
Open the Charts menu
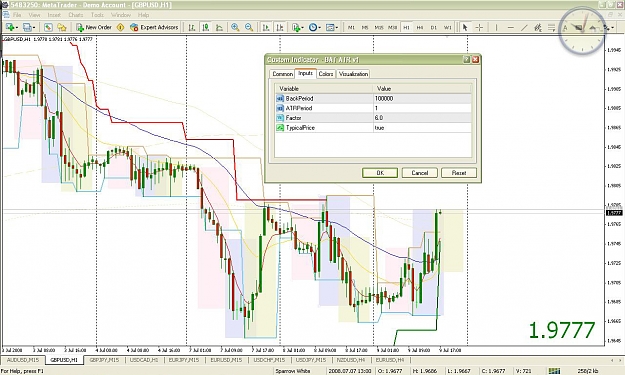click(76, 15)
